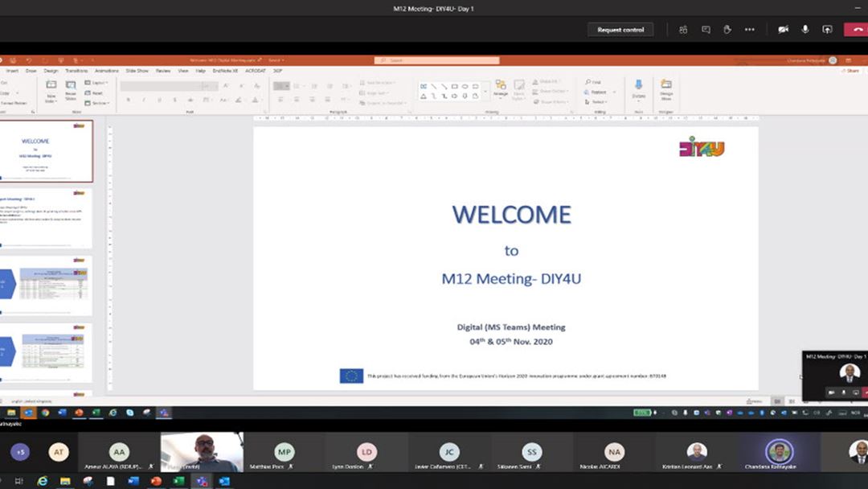The height and width of the screenshot is (489, 868).
Task: Click the shared Transitions ribbon tab
Action: tap(77, 71)
